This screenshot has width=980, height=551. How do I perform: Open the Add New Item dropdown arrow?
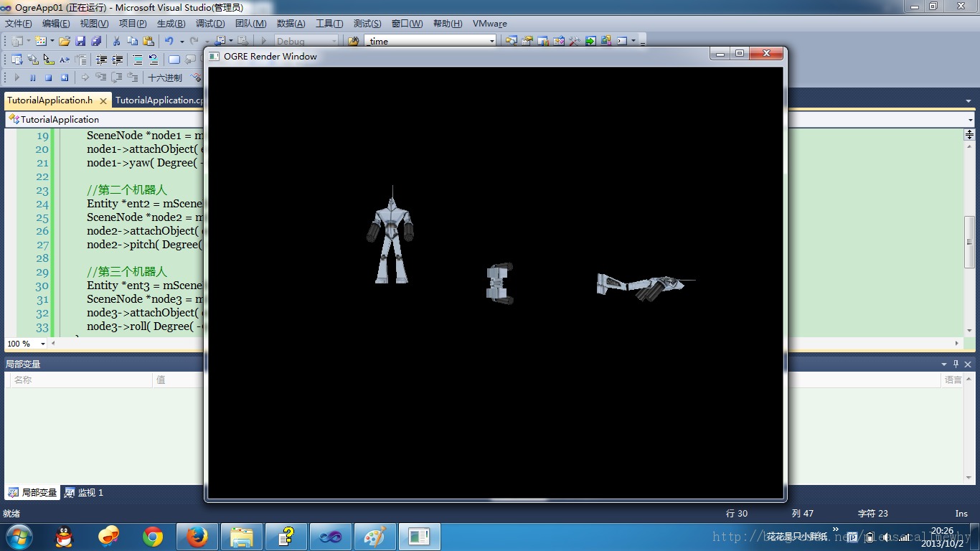(x=52, y=41)
